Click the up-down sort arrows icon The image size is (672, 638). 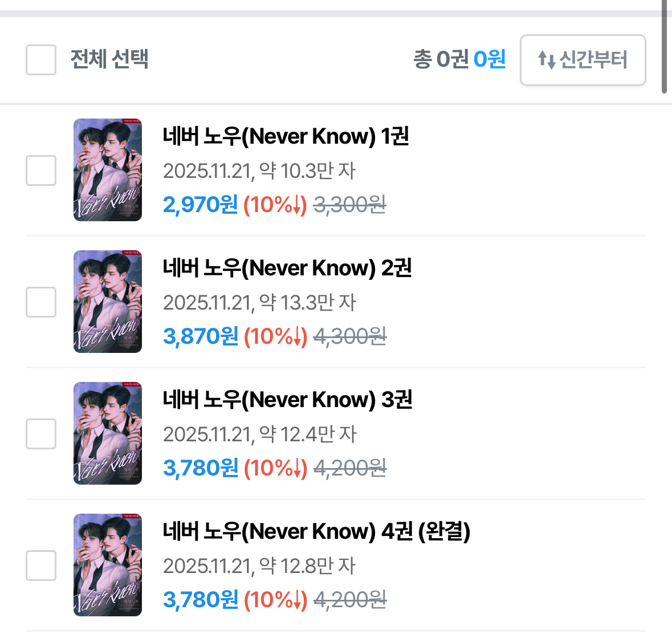coord(547,60)
